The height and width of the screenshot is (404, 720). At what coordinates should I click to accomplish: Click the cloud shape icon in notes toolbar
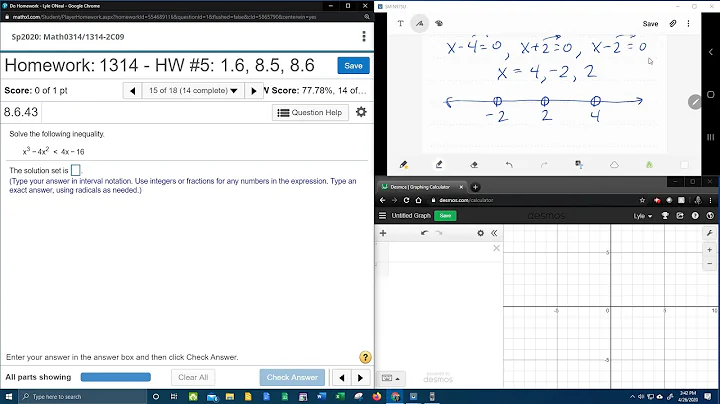pos(614,164)
